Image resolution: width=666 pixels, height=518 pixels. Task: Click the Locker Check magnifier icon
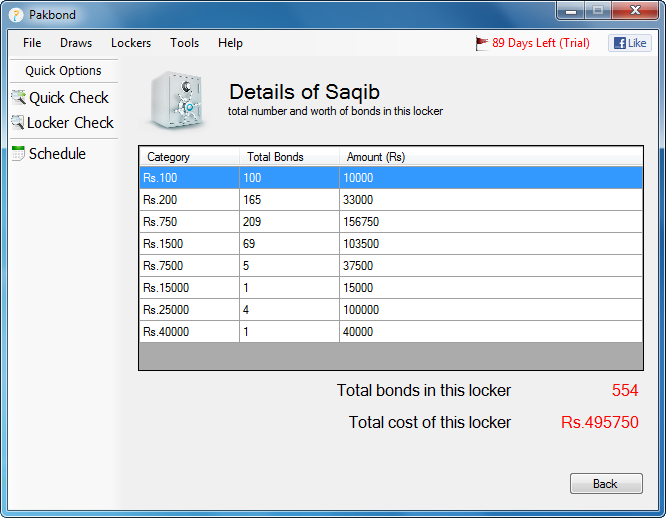pyautogui.click(x=17, y=122)
